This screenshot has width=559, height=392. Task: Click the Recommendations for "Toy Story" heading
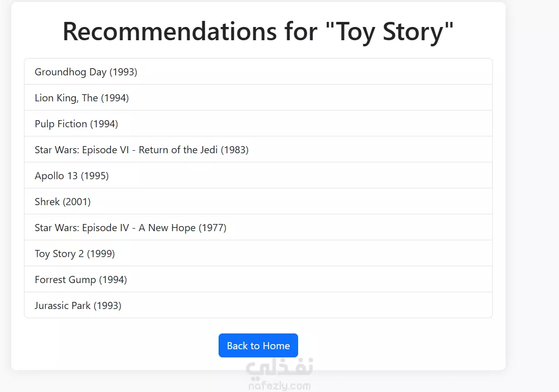258,31
